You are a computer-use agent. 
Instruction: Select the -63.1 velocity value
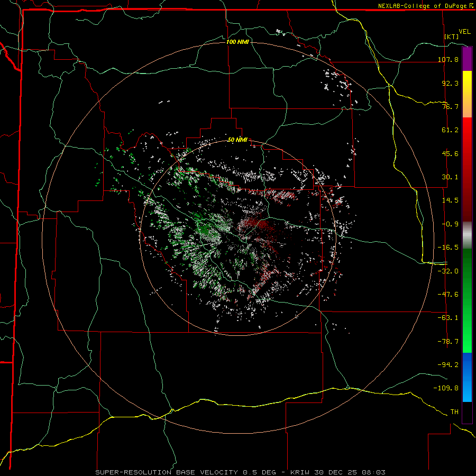point(448,318)
